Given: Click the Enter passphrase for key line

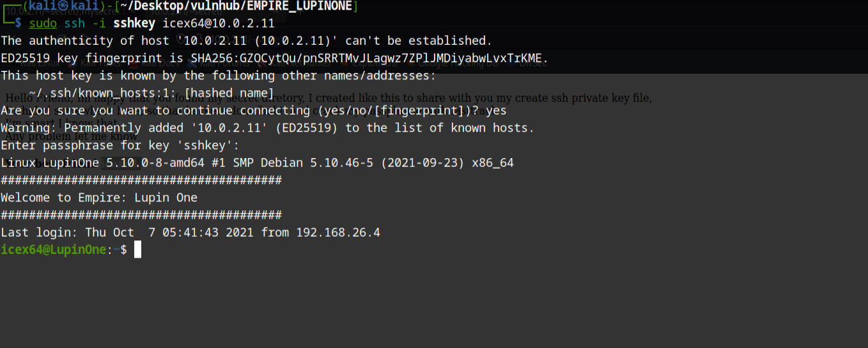Looking at the screenshot, I should tap(120, 145).
